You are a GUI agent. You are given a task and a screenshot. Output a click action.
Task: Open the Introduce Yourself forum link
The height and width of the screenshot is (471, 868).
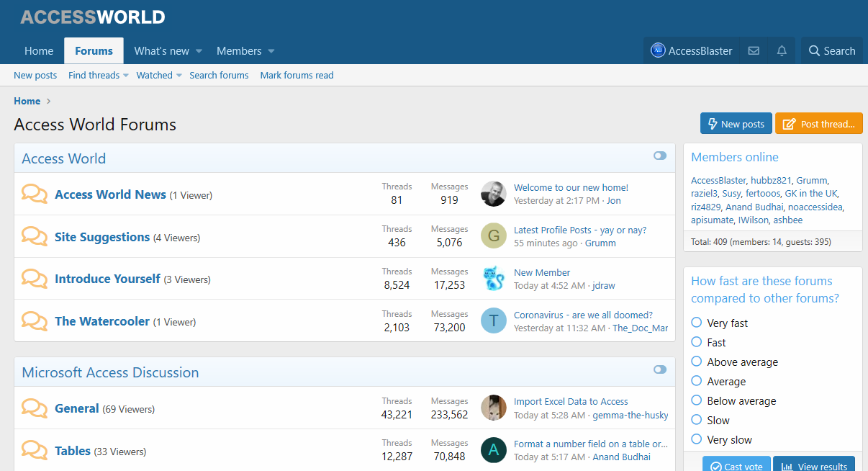107,279
